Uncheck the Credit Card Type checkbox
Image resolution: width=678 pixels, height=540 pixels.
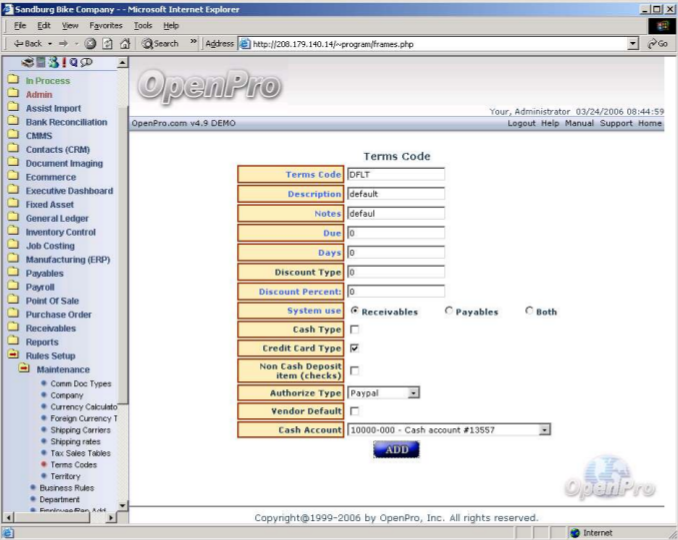point(354,348)
